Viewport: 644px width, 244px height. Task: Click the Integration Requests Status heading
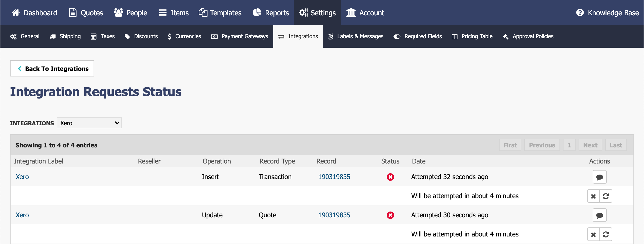click(x=96, y=92)
